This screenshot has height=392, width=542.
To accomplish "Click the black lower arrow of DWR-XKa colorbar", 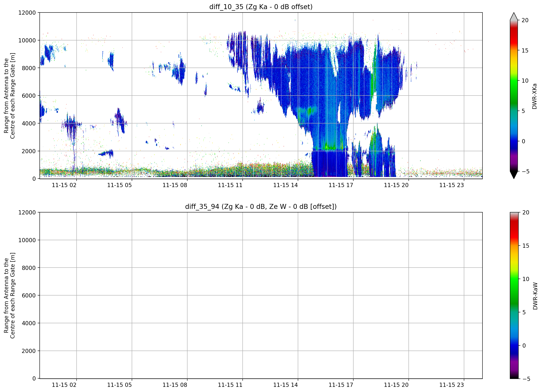I will click(514, 175).
